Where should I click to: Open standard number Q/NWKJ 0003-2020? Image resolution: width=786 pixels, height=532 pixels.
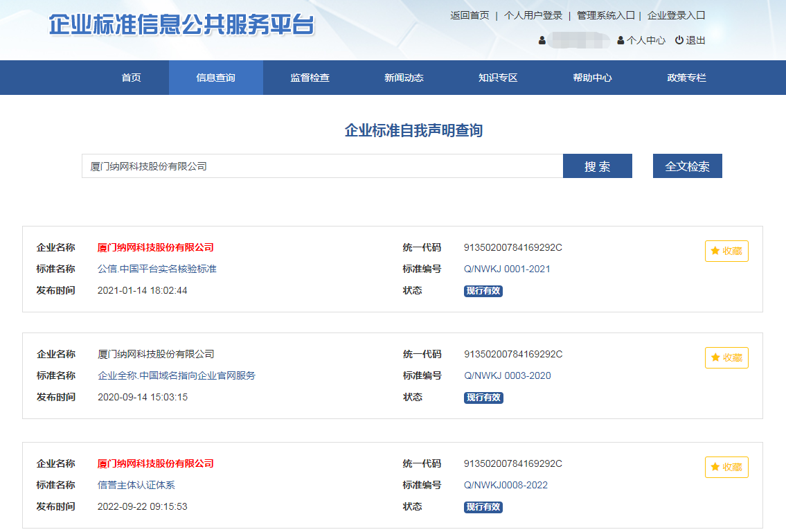pyautogui.click(x=508, y=375)
